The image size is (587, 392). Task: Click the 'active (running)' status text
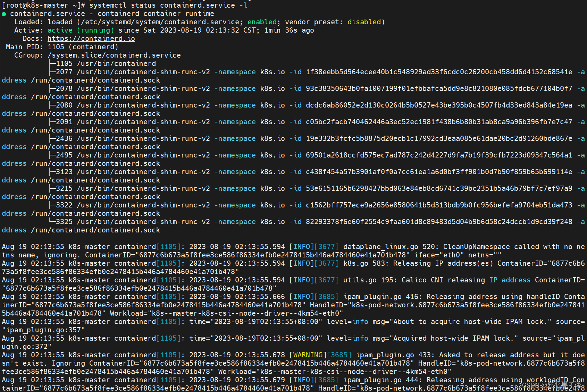coord(81,30)
